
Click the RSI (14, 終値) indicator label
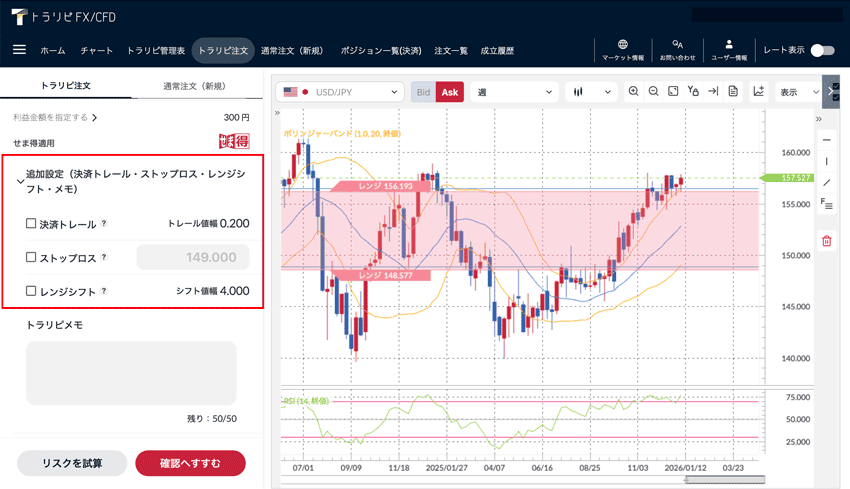point(306,401)
